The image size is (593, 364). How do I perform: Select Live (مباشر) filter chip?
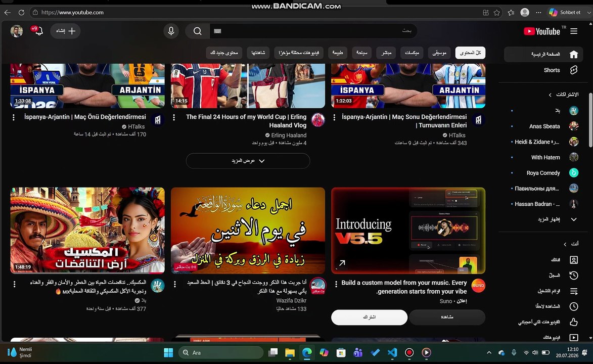click(x=387, y=53)
